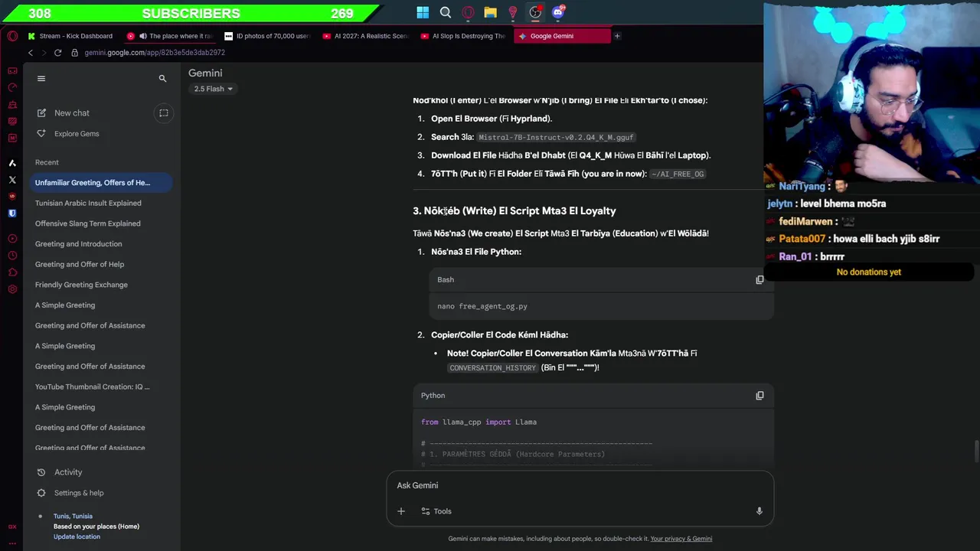Start a New chat in Gemini
The width and height of the screenshot is (980, 551).
pos(72,113)
